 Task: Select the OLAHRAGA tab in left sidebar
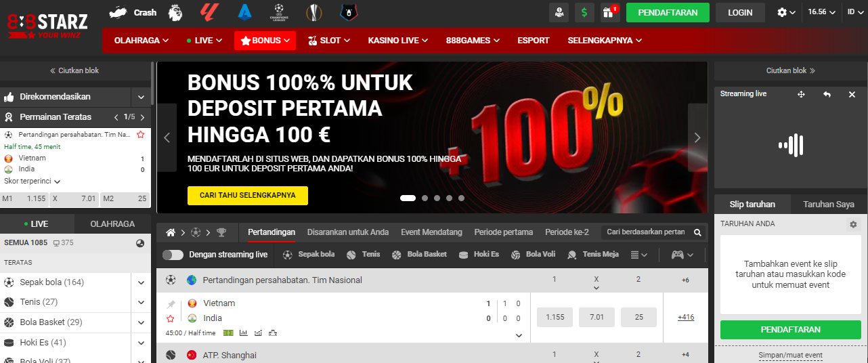coord(112,223)
